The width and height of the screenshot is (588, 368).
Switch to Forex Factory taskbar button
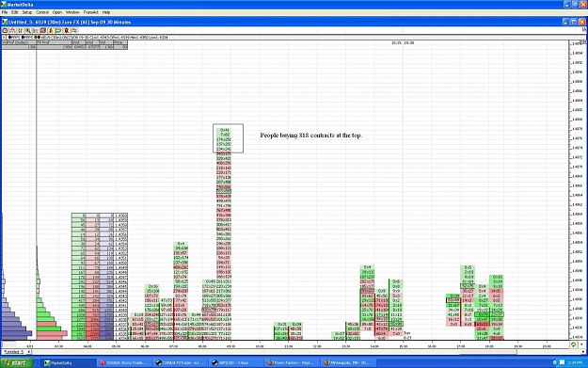point(293,362)
